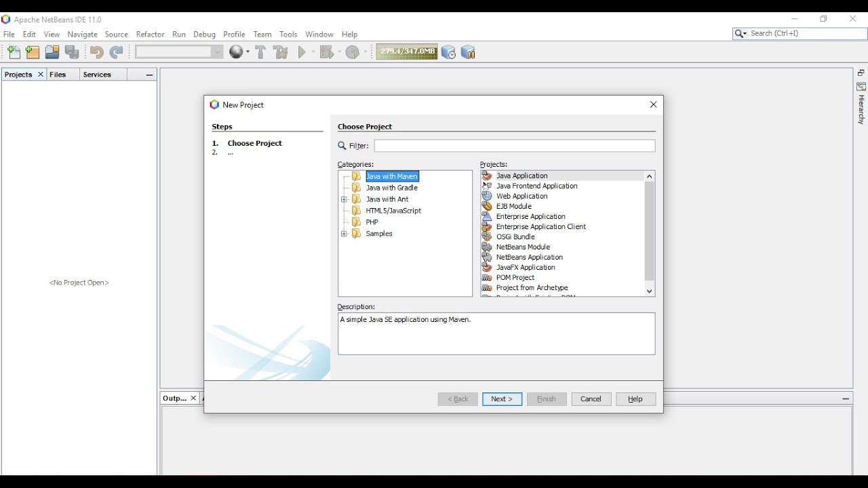The height and width of the screenshot is (488, 868).
Task: Click the search magnifier dropdown icon
Action: [741, 34]
